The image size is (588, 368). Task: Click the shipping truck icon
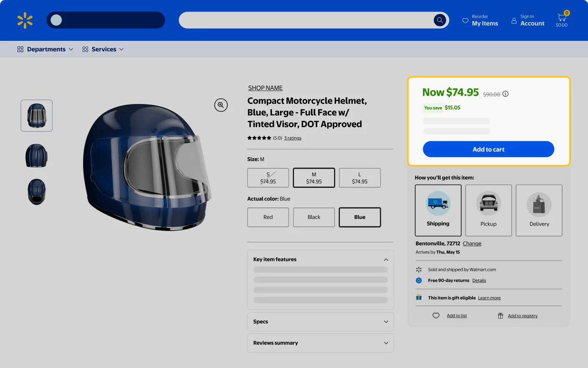click(x=438, y=203)
